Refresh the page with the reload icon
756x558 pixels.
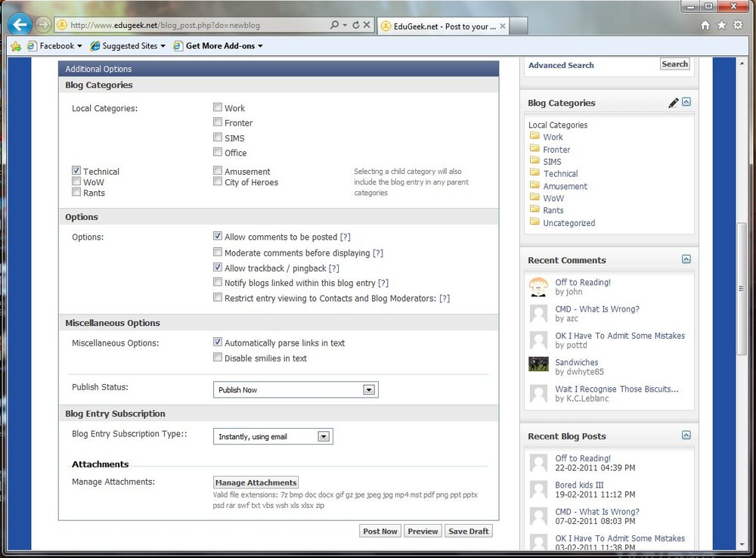coord(356,25)
